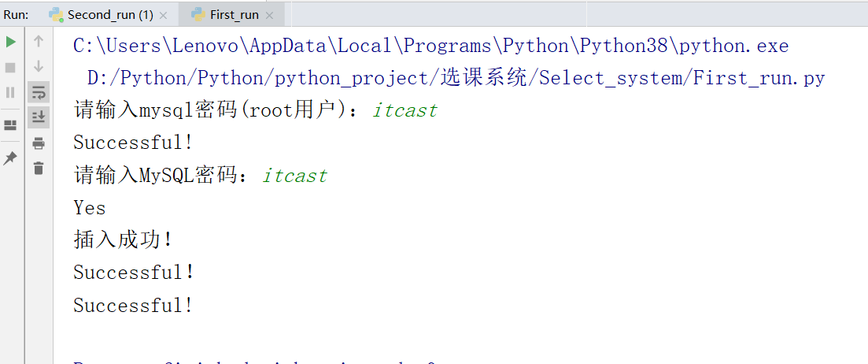This screenshot has height=364, width=868.
Task: Open the First_run.py script path
Action: (x=456, y=78)
